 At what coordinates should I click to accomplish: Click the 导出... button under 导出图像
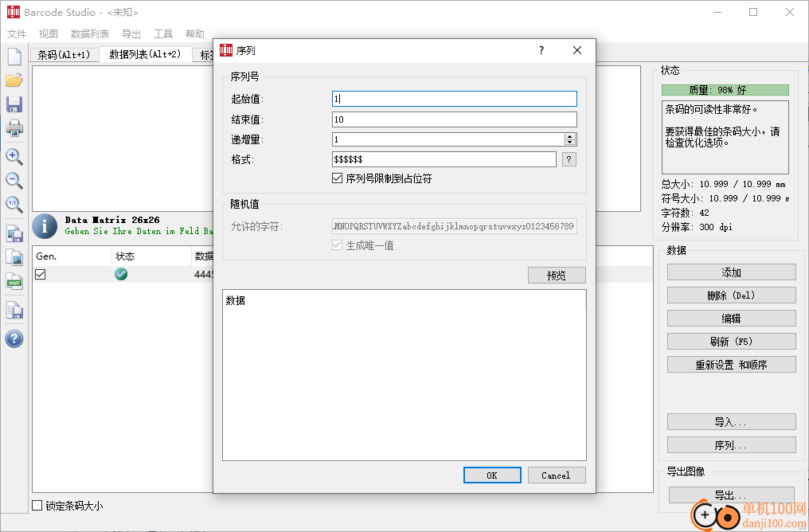click(731, 495)
